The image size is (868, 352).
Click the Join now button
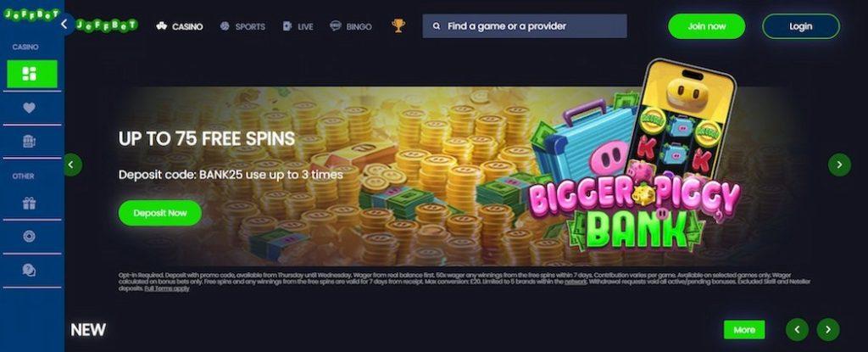706,26
